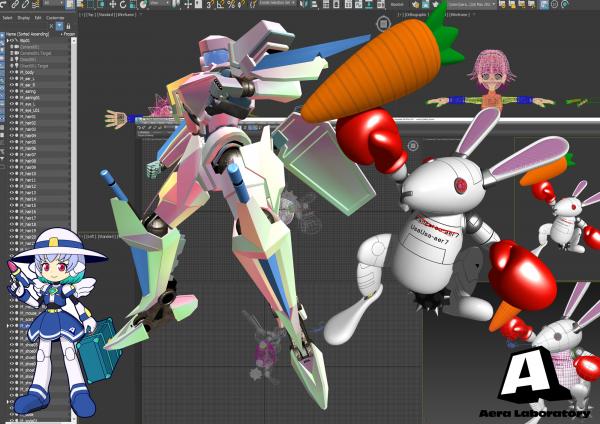Select the M_hair10 row in Scene Explorer

point(38,174)
